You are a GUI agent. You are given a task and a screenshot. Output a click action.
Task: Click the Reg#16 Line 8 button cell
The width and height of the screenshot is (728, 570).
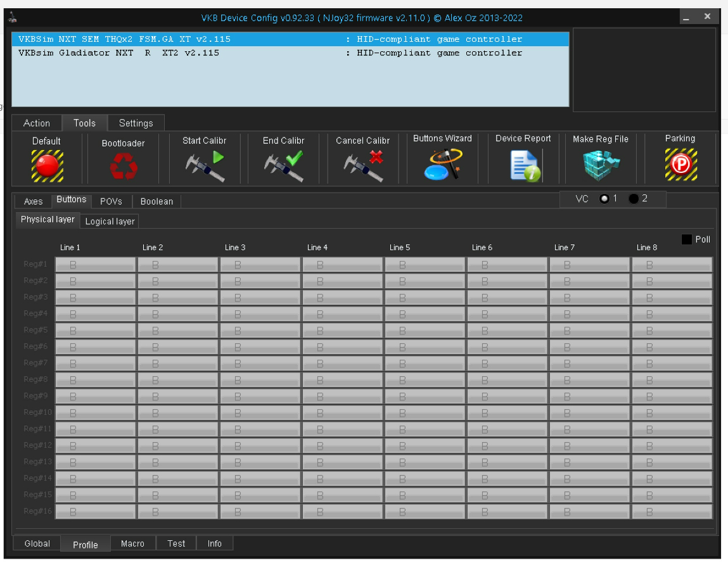coord(672,512)
